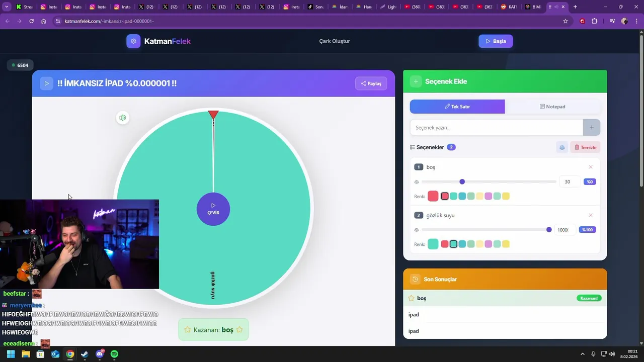Click the KatmanFelek brand name
Screen dimensions: 644x362
point(168,41)
